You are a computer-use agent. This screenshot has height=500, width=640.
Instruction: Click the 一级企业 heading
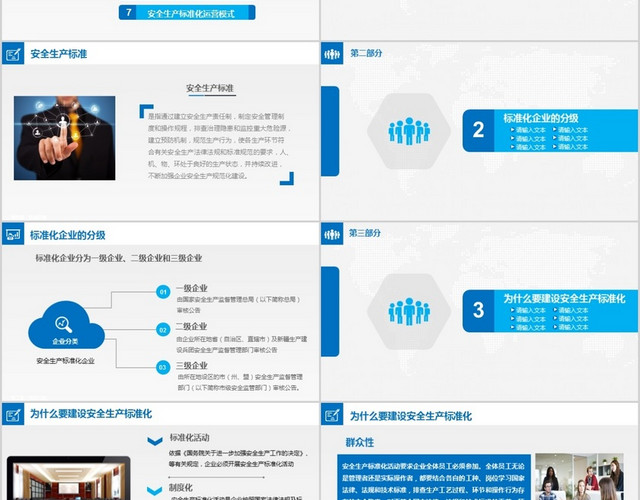point(191,288)
